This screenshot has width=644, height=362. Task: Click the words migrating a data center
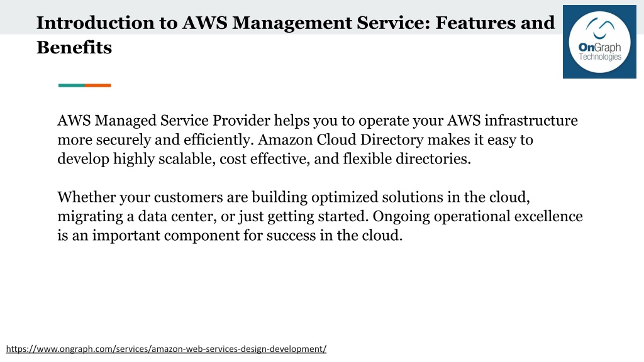tap(136, 217)
